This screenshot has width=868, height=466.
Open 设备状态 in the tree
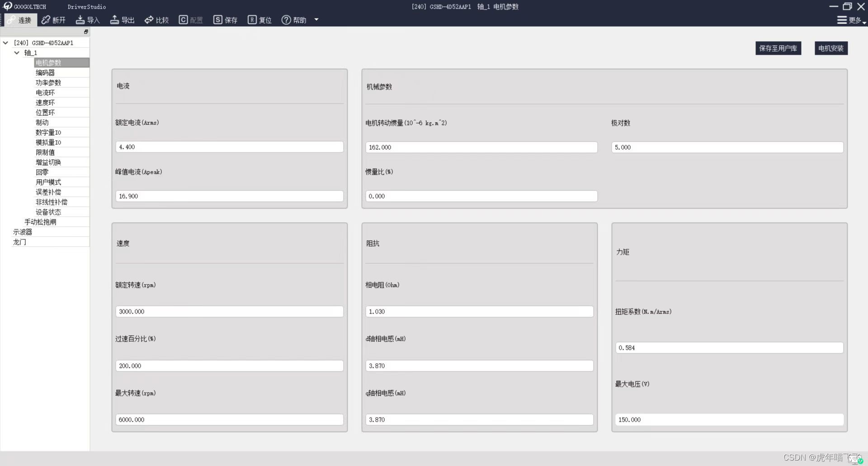click(x=62, y=212)
